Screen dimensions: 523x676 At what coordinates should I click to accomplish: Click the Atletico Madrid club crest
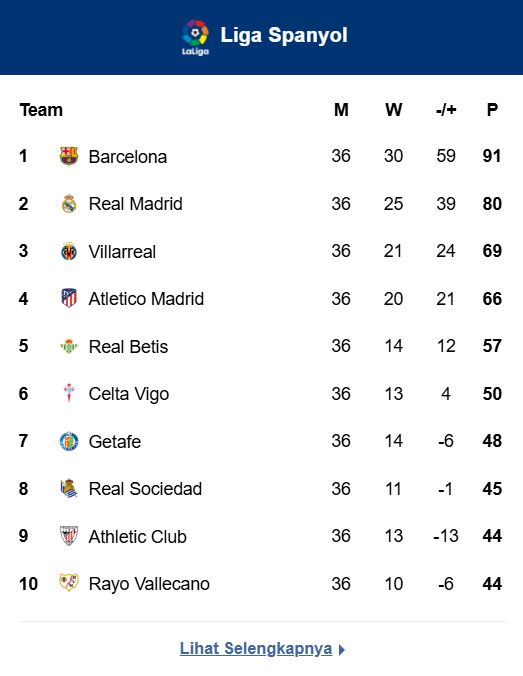(x=69, y=298)
